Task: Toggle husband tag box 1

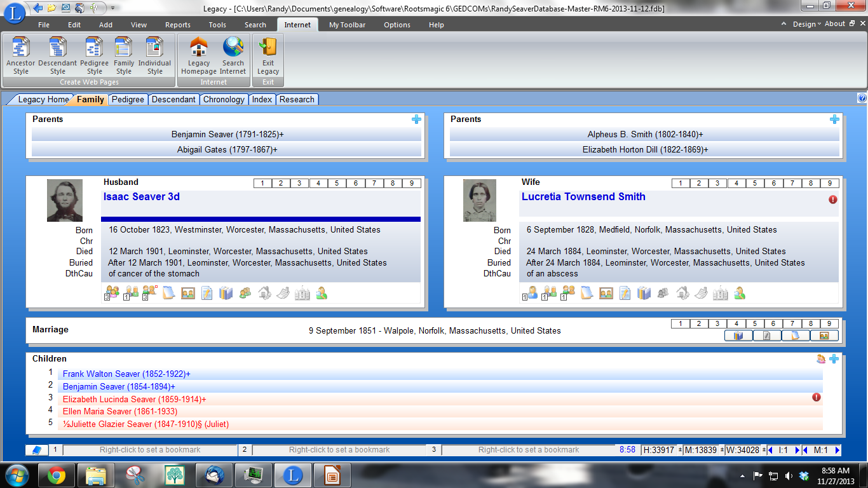Action: click(x=262, y=183)
